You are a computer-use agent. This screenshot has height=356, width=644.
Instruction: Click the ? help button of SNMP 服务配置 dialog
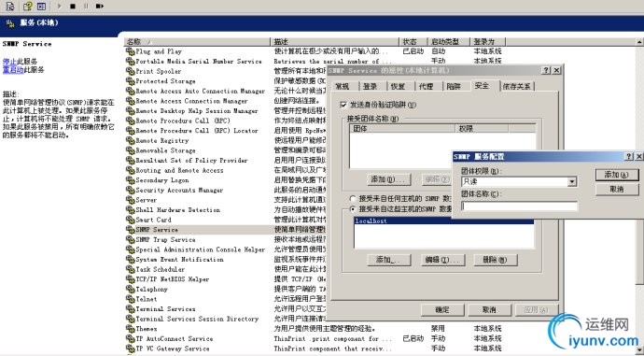[x=630, y=156]
